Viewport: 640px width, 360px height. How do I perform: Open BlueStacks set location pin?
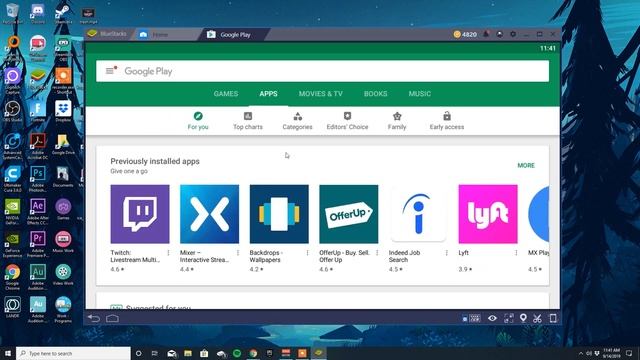coord(523,318)
